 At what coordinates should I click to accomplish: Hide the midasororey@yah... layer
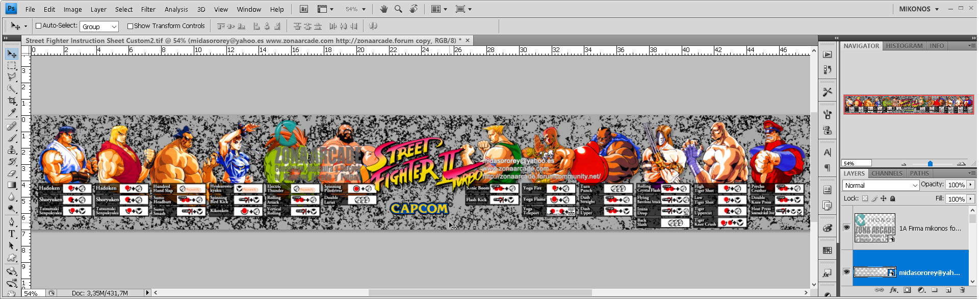[x=847, y=271]
